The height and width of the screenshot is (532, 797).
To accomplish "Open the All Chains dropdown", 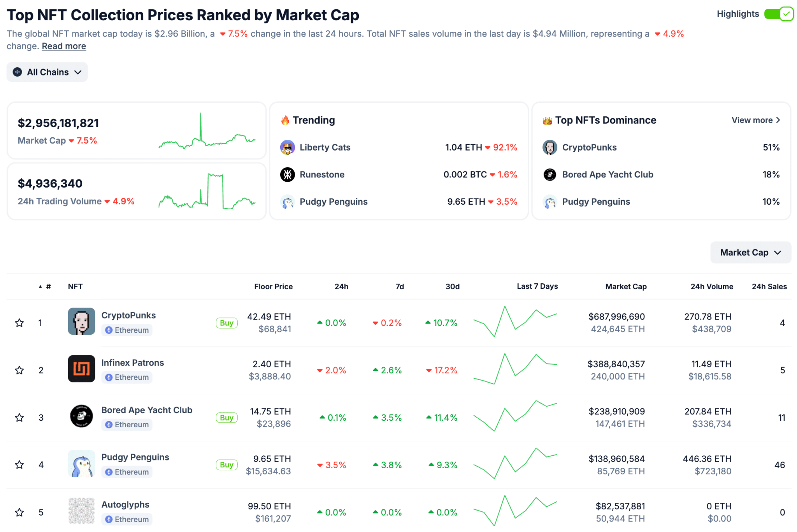I will click(x=47, y=72).
